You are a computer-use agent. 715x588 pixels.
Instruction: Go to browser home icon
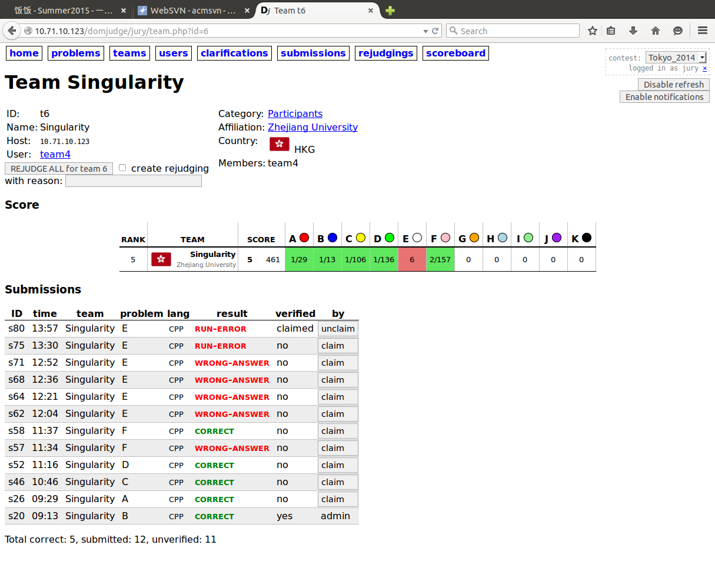[x=656, y=31]
